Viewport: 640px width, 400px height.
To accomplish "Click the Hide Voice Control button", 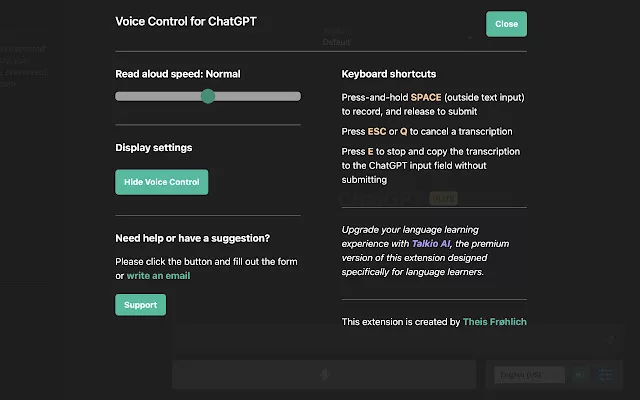I will pos(162,182).
